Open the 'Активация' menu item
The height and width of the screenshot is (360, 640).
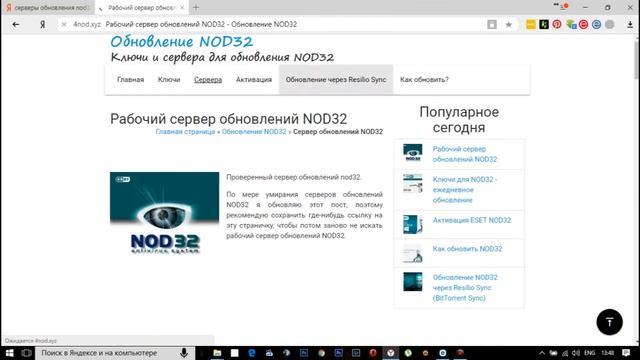coord(253,80)
